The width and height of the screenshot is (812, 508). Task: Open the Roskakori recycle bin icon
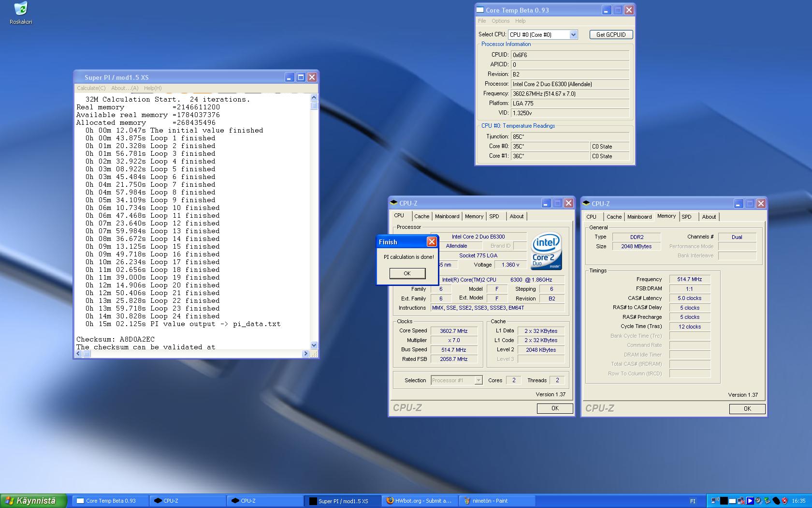[x=21, y=13]
